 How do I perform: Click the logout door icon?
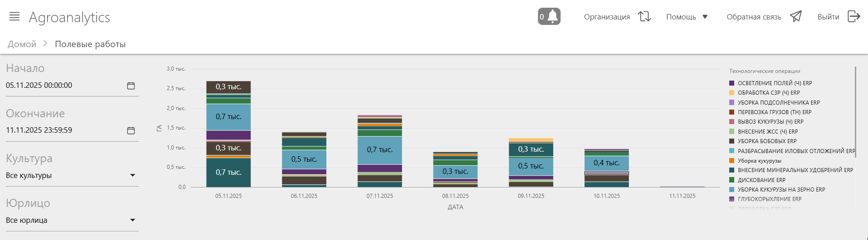click(854, 17)
